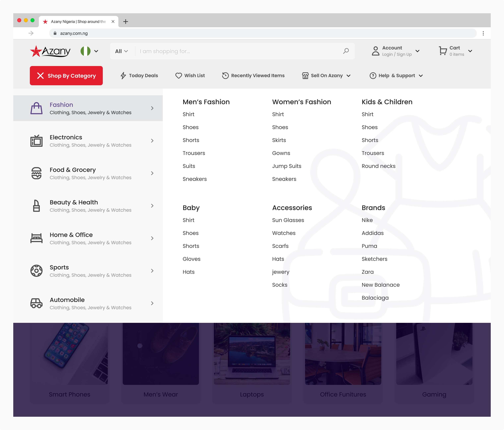
Task: Expand the Cart dropdown arrow
Action: 470,51
